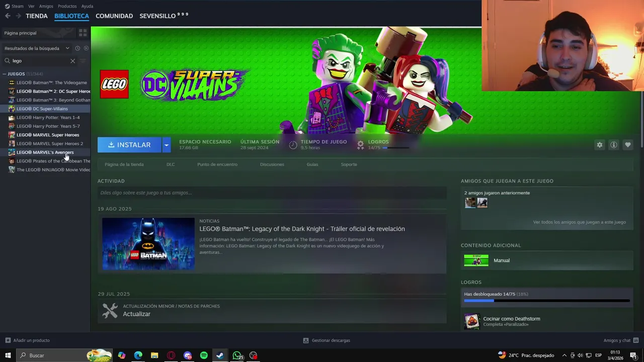Show hidden system tray icons
The image size is (644, 362).
[564, 355]
